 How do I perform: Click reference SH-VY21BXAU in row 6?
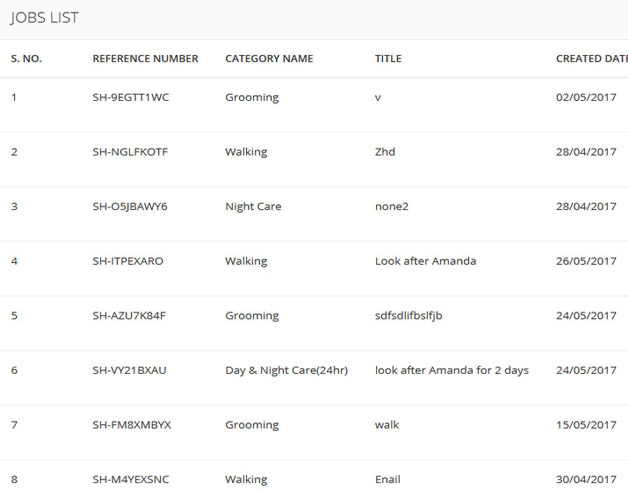(129, 370)
